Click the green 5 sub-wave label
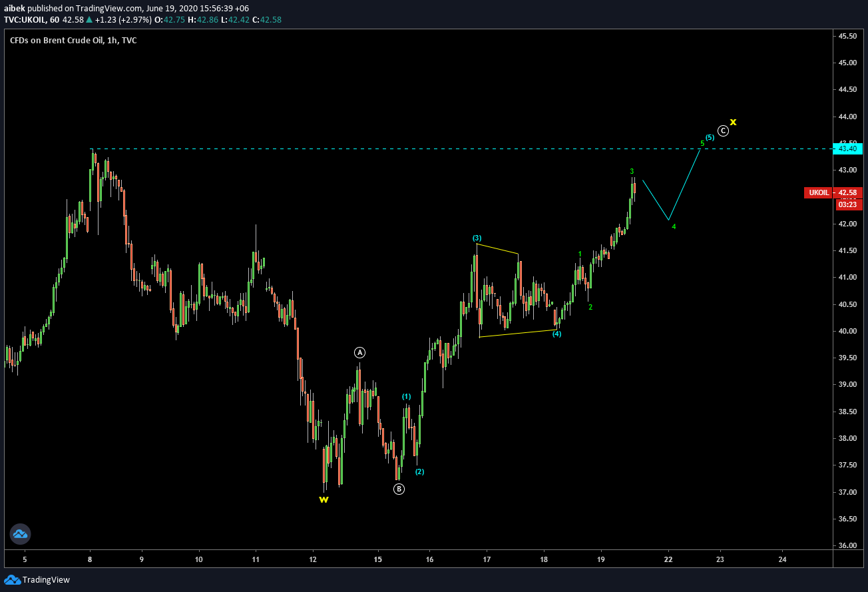 pyautogui.click(x=702, y=143)
